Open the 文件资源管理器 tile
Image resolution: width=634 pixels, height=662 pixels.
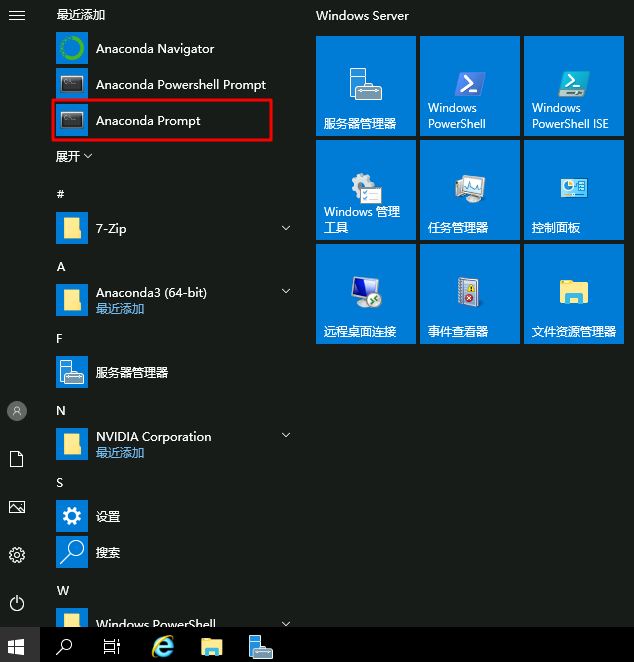pyautogui.click(x=574, y=294)
